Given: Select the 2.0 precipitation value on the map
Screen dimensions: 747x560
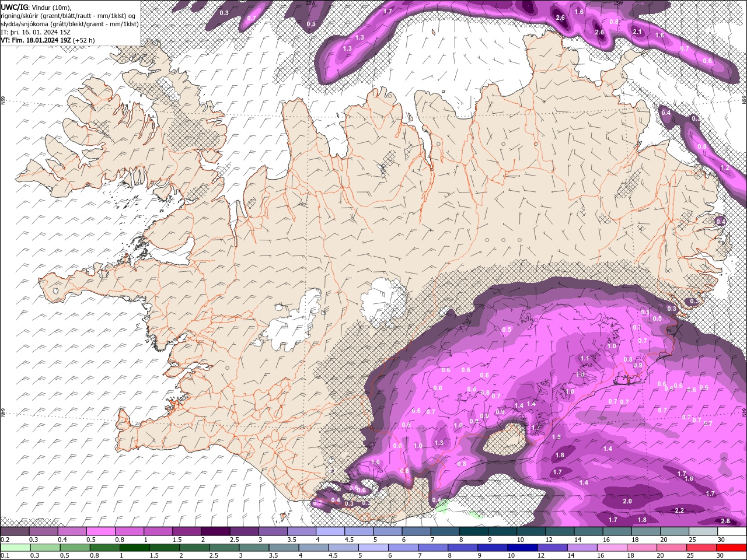Looking at the screenshot, I should click(627, 501).
